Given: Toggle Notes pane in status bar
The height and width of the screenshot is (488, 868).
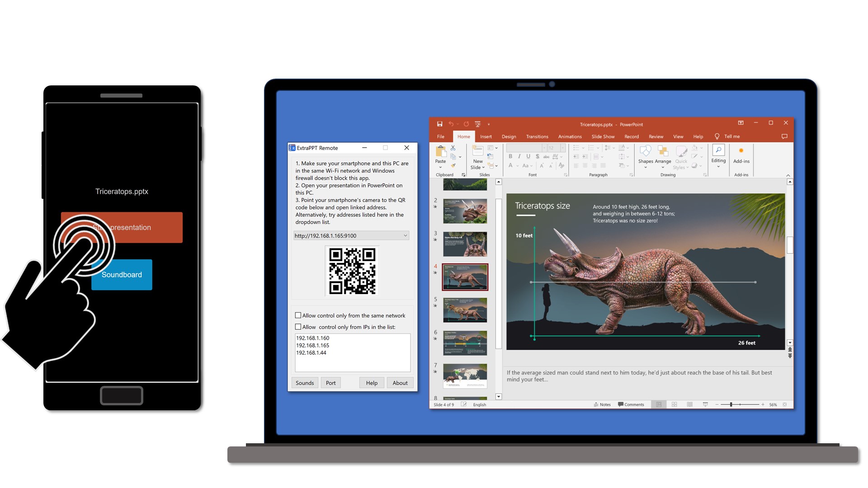Looking at the screenshot, I should [602, 404].
